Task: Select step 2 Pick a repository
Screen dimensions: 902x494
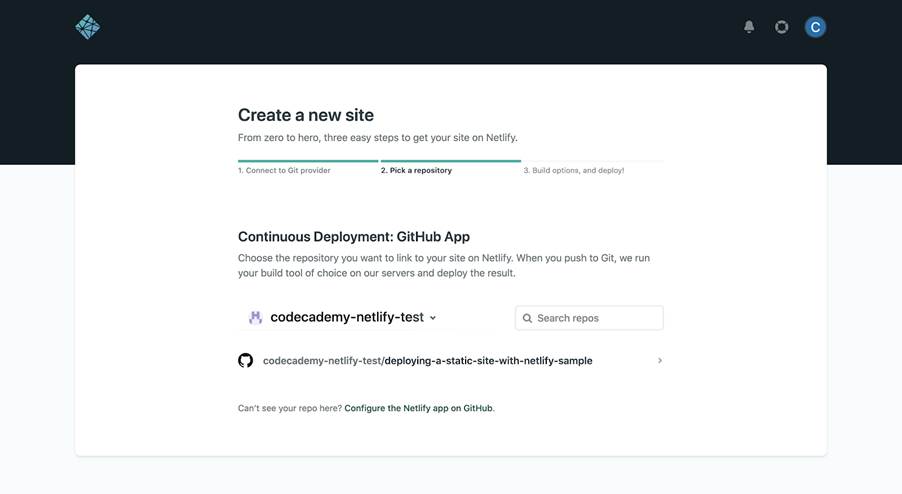Action: coord(416,171)
